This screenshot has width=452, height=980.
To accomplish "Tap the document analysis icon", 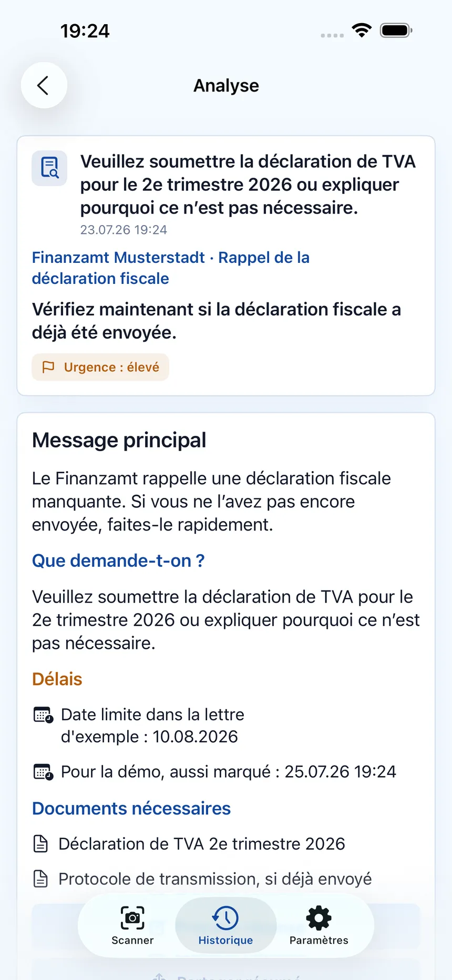I will [x=49, y=168].
